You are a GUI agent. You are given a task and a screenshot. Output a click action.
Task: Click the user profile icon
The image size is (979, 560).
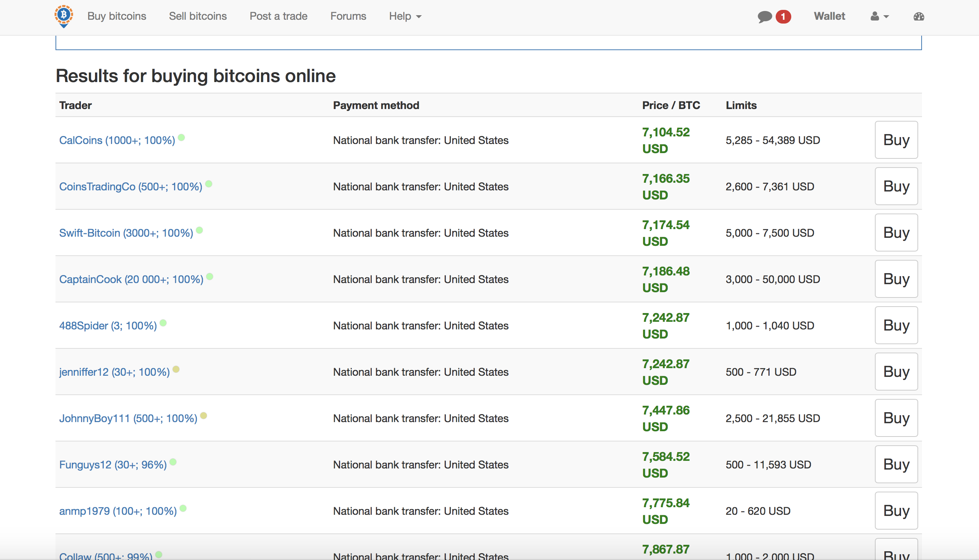[875, 16]
